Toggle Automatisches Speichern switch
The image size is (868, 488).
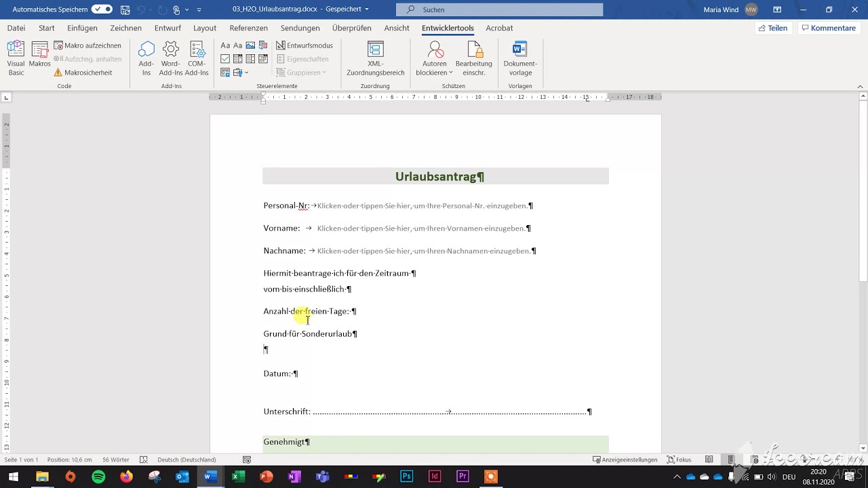102,9
